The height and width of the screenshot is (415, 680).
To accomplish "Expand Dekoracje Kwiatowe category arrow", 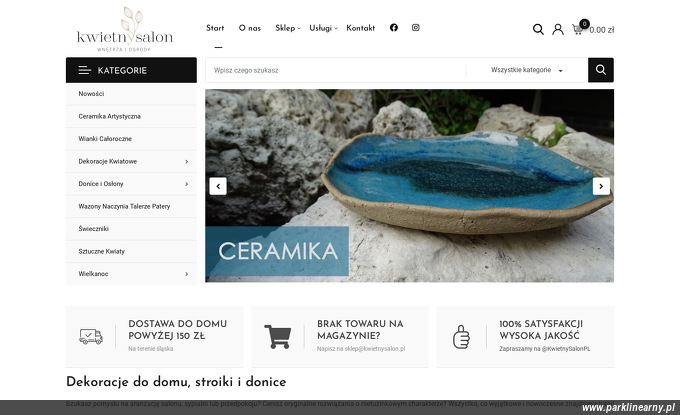I will click(x=186, y=161).
